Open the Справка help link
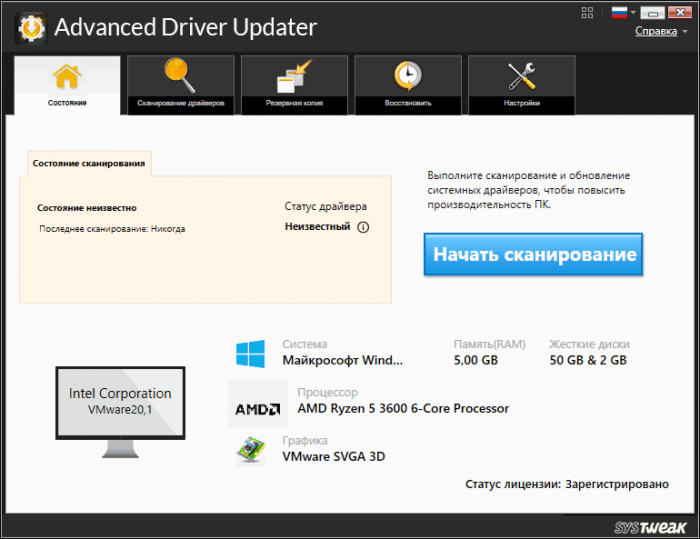This screenshot has width=700, height=539. (x=656, y=31)
